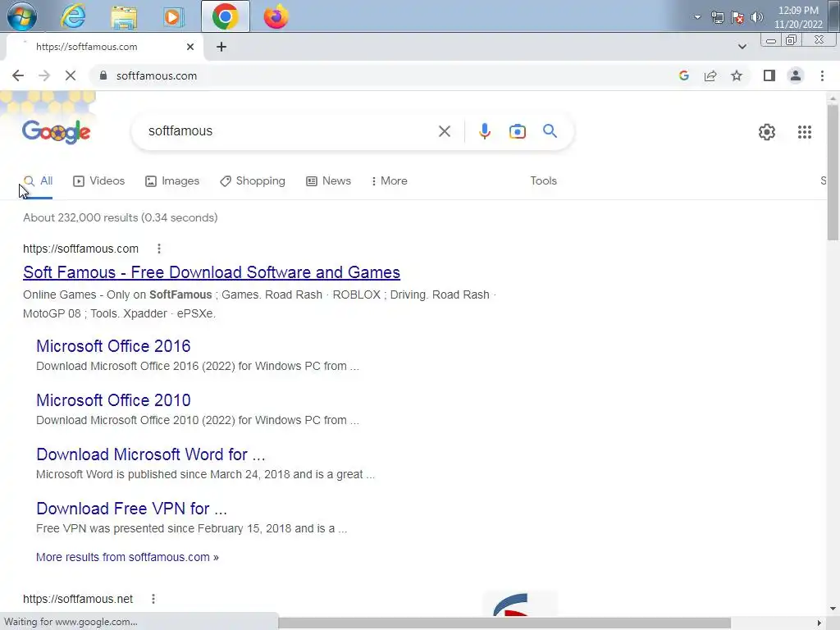Click the Google logo

click(x=57, y=132)
